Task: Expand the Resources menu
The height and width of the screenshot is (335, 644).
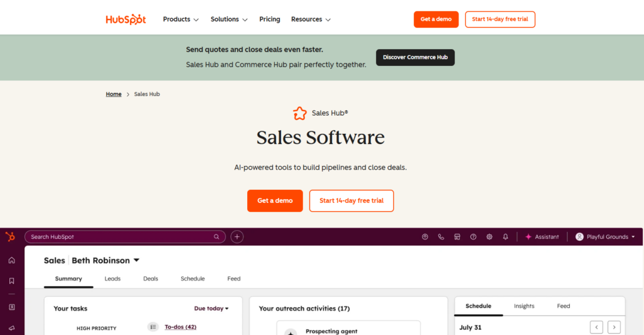Action: tap(311, 19)
